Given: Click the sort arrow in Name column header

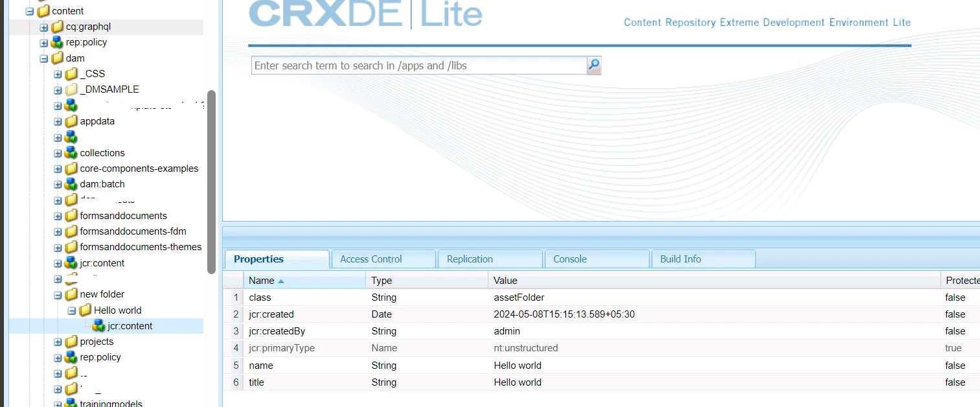Looking at the screenshot, I should pos(281,281).
